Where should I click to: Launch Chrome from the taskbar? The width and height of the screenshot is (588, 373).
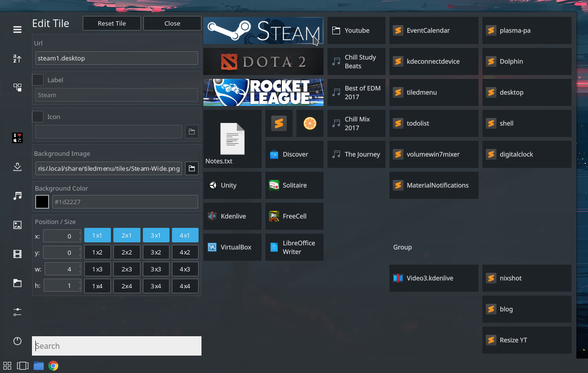coord(53,366)
